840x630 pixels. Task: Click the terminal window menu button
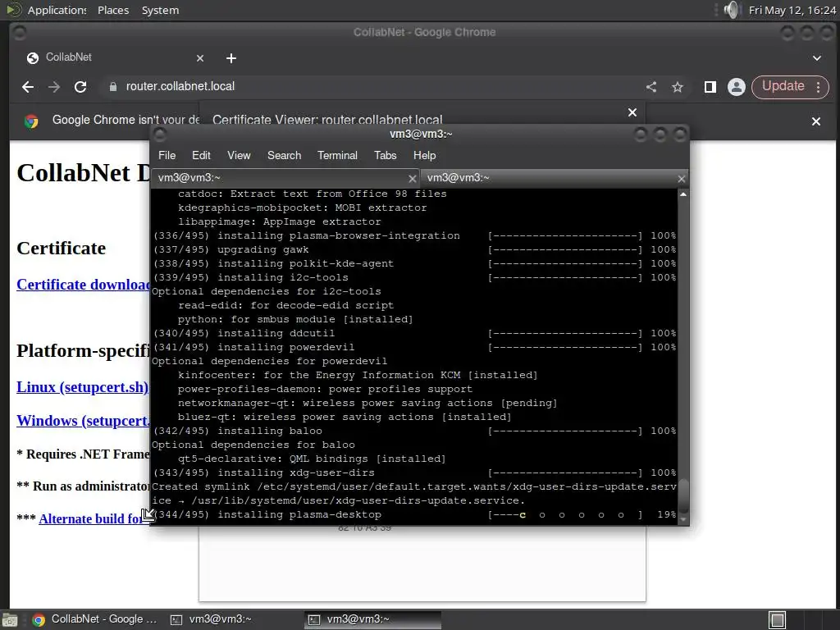(x=160, y=134)
